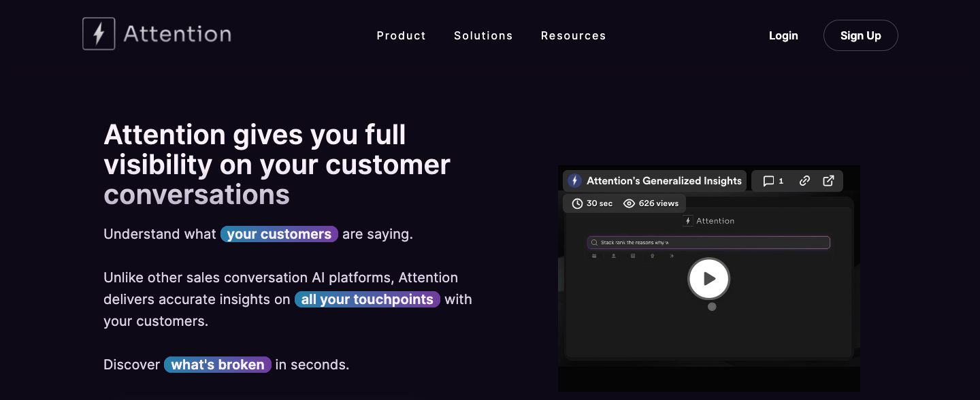Click the "your customers" highlighted pill
Viewport: 980px width, 400px height.
click(279, 234)
